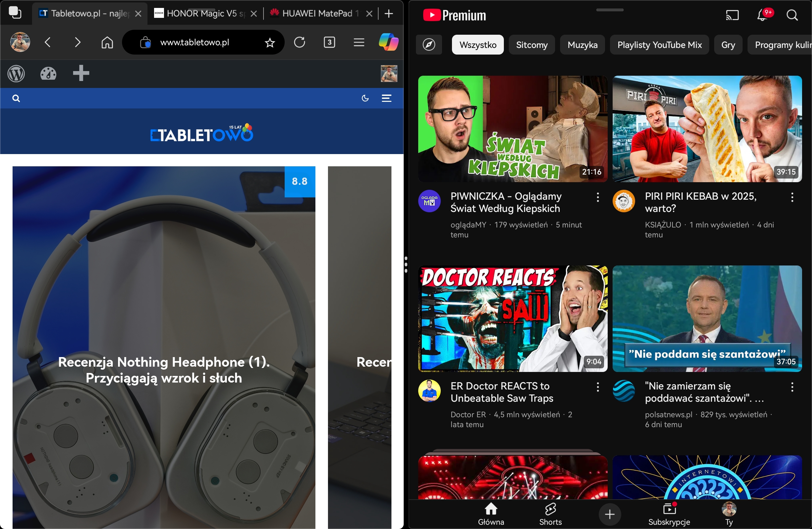Add new WordPress content with plus icon
This screenshot has height=529, width=812.
click(x=81, y=73)
